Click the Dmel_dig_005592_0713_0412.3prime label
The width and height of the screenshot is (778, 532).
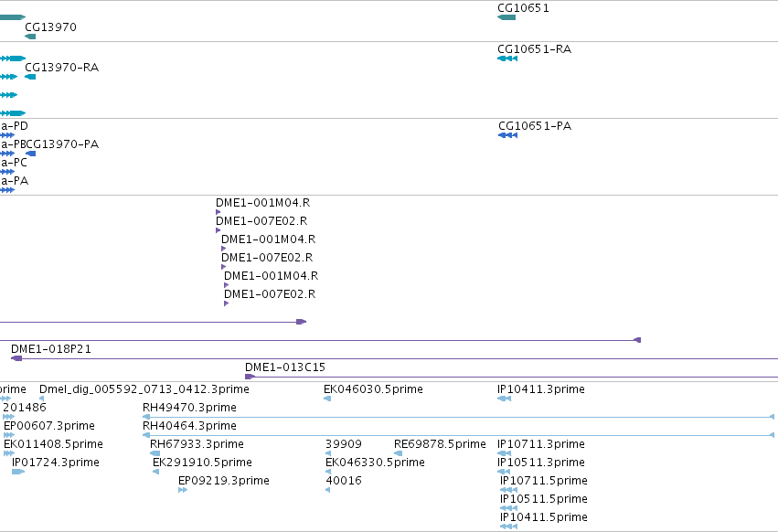coord(144,389)
